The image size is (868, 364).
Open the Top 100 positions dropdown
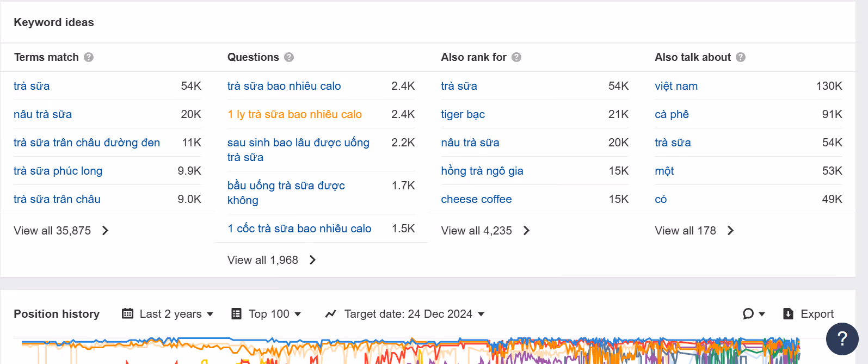[266, 314]
